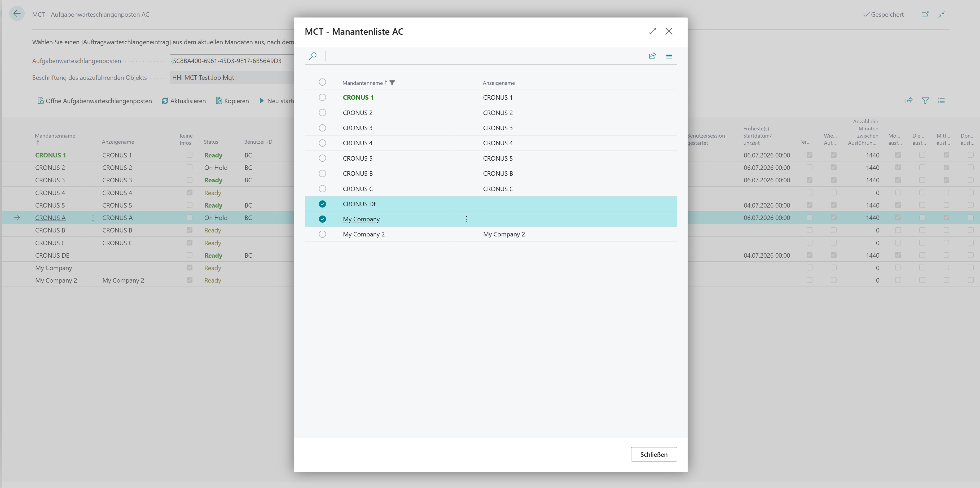Open Anzeigename column header in dialog
The width and height of the screenshot is (980, 488).
click(498, 83)
